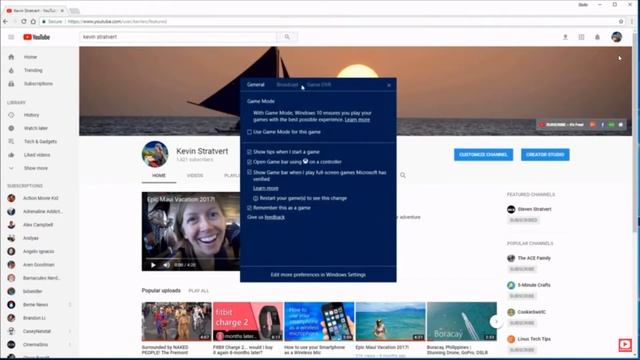Click the browser home icon
This screenshot has height=360, width=640.
(33, 22)
